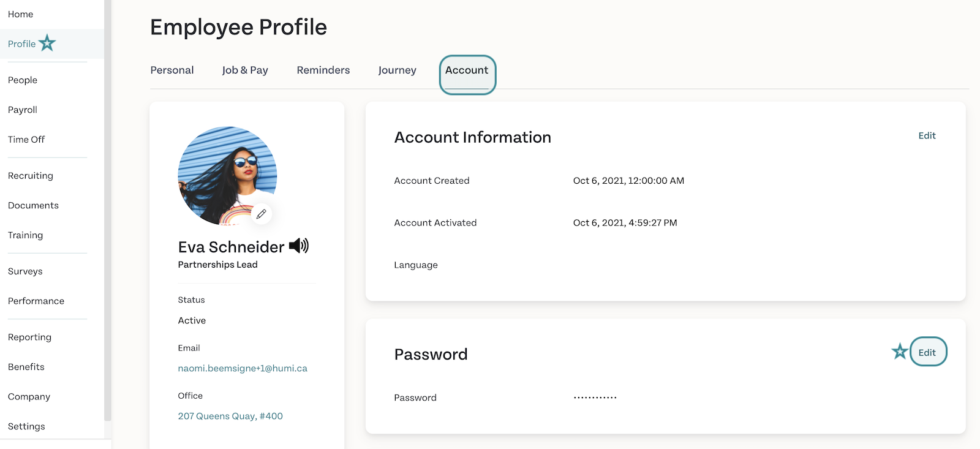Image resolution: width=980 pixels, height=449 pixels.
Task: Select the Account tab
Action: click(467, 70)
